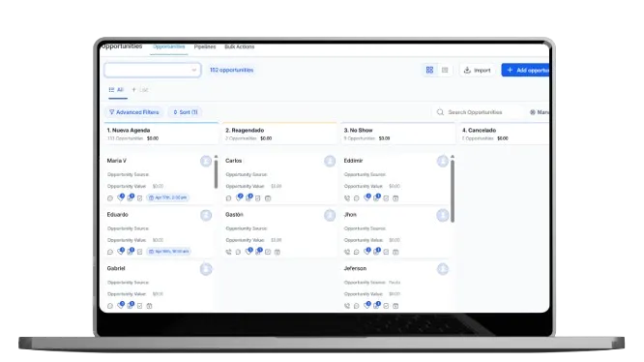Click scroll-up arrow of No Show column

click(453, 157)
